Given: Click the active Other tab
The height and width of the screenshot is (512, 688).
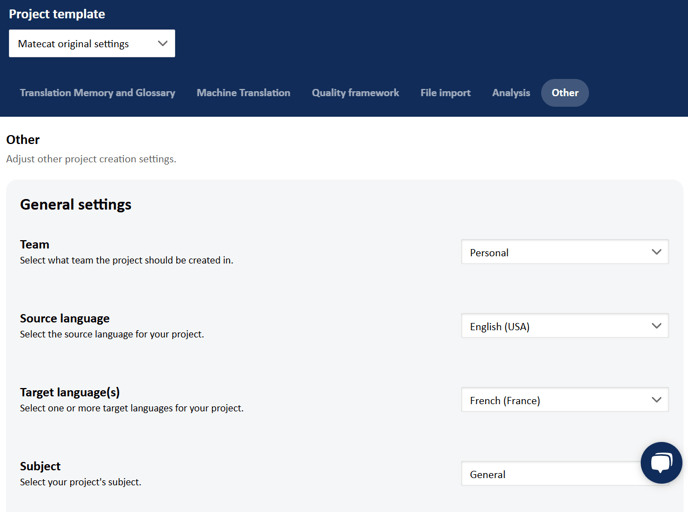Looking at the screenshot, I should pyautogui.click(x=565, y=93).
